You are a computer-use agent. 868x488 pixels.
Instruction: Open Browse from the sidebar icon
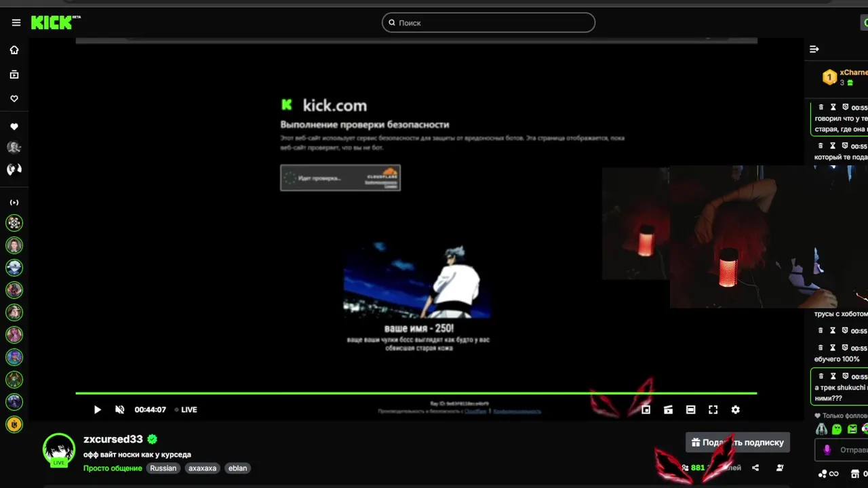(x=14, y=75)
